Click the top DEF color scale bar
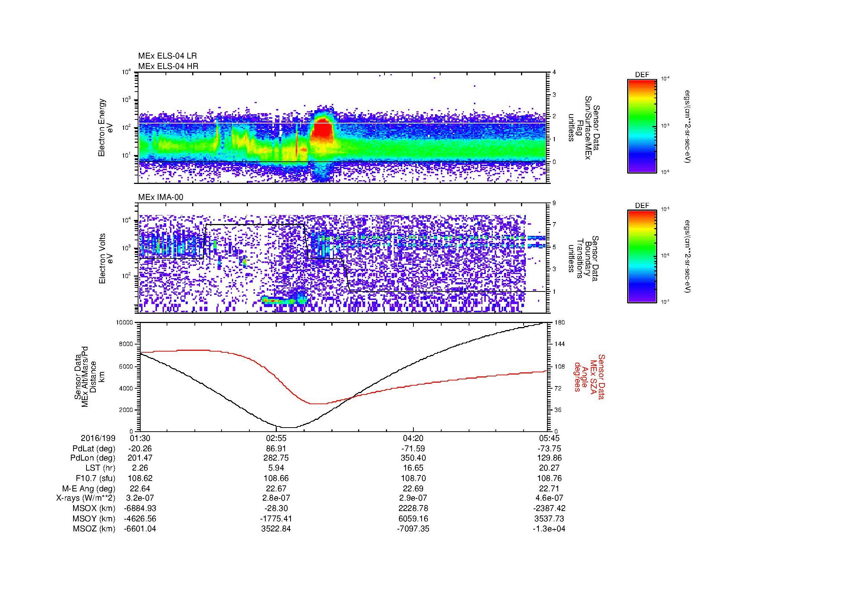 pyautogui.click(x=642, y=126)
